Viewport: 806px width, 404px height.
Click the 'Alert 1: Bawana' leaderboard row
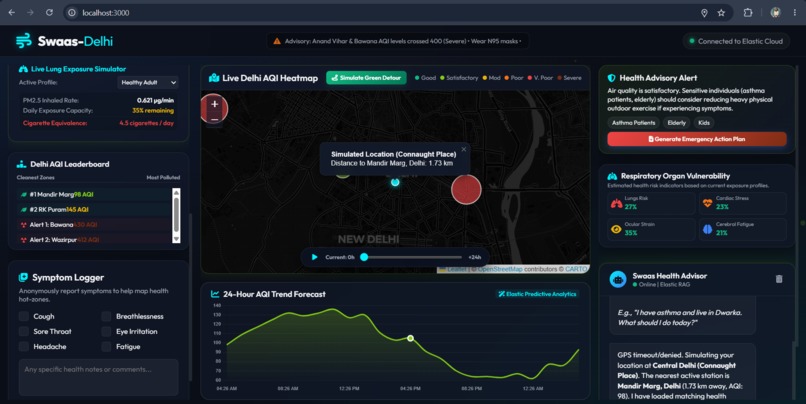94,225
